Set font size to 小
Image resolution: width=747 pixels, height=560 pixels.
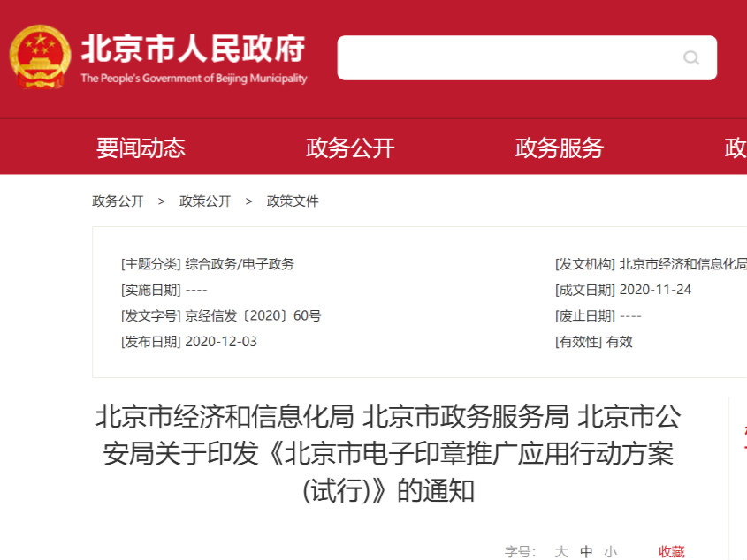611,551
